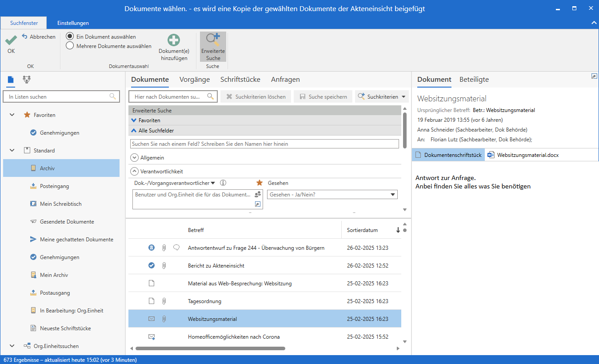The image size is (599, 364).
Task: Open the Gesehen - Ja/Nein dropdown
Action: click(392, 195)
